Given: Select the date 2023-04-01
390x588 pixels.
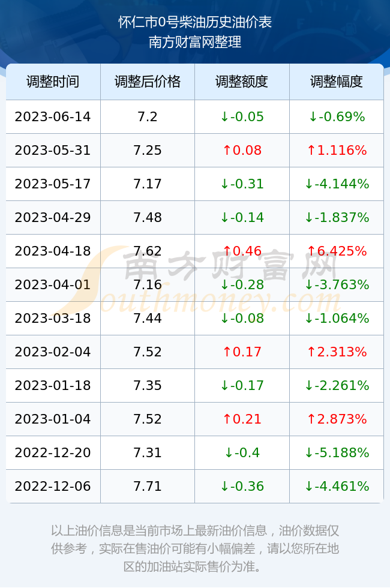Looking at the screenshot, I should coord(53,284).
